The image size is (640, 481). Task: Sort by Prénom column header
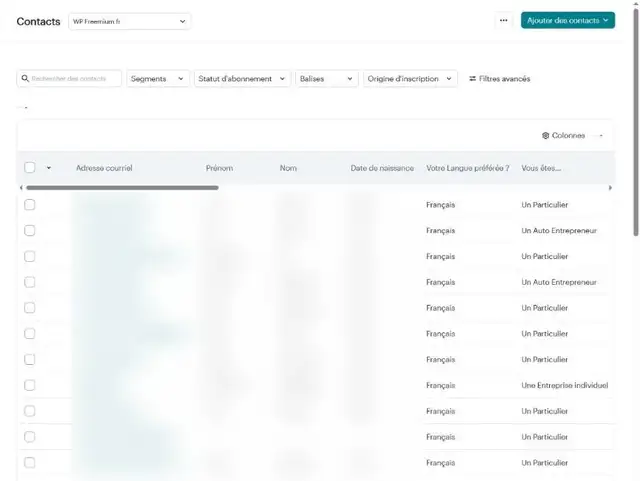pyautogui.click(x=219, y=168)
